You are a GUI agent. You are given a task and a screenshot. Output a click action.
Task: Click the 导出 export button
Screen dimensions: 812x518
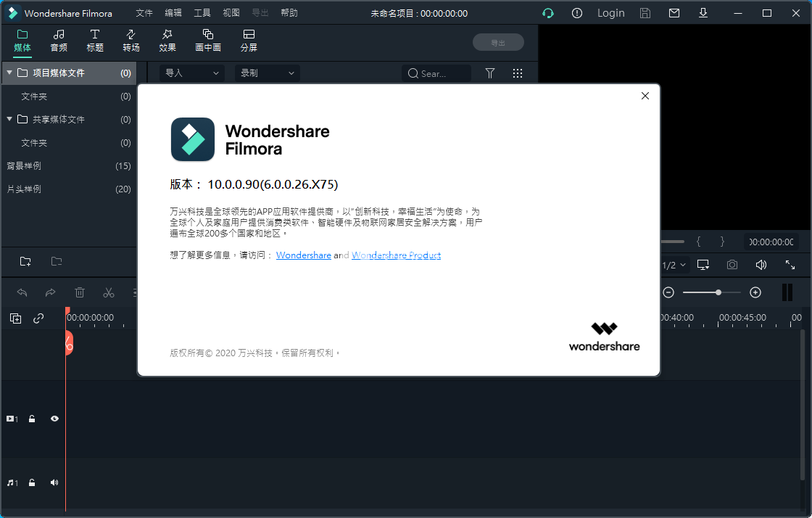pyautogui.click(x=498, y=43)
